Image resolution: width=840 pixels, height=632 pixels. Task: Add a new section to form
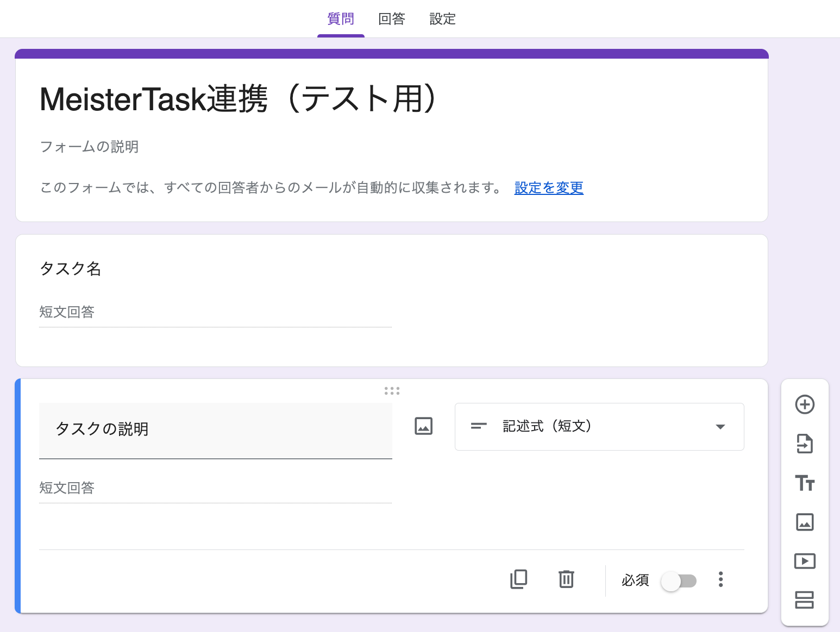pyautogui.click(x=805, y=600)
